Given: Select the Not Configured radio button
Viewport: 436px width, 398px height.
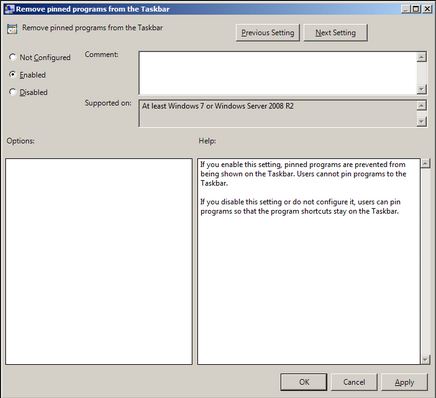Looking at the screenshot, I should pyautogui.click(x=13, y=57).
